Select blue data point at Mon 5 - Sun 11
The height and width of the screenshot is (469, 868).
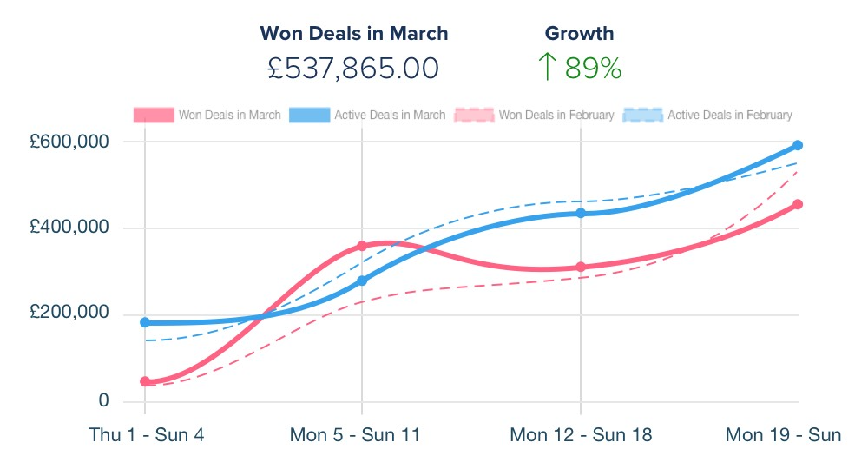pyautogui.click(x=362, y=281)
